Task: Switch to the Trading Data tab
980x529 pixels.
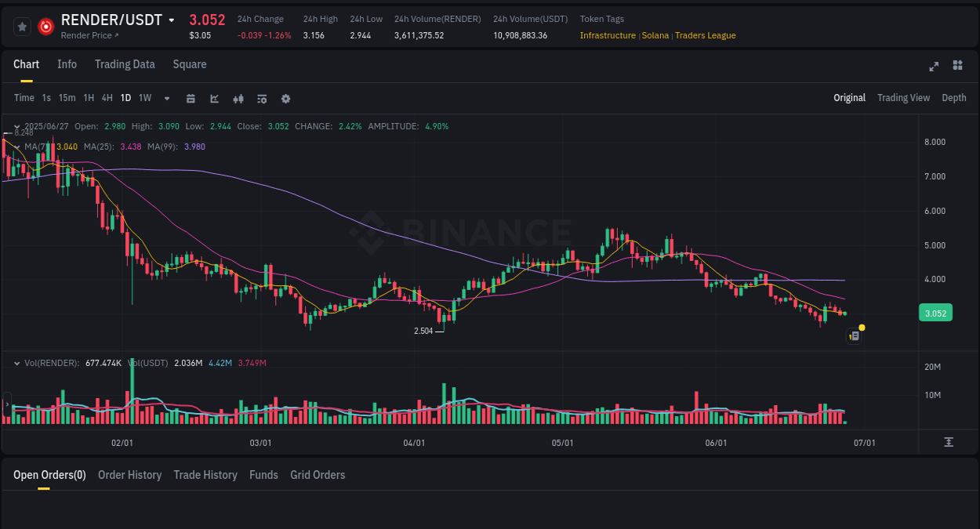Action: click(x=125, y=64)
